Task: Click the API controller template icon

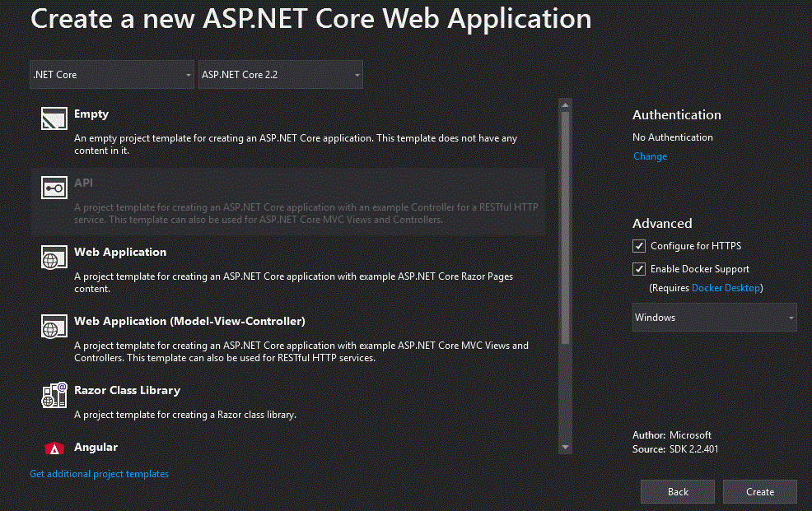Action: [54, 188]
